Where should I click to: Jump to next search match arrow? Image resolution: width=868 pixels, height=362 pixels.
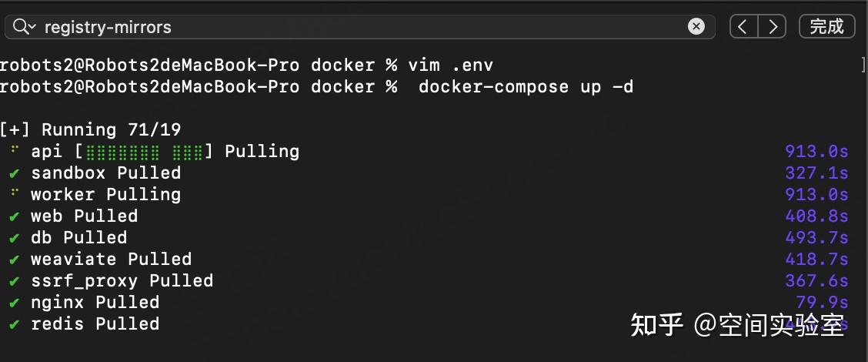tap(772, 27)
